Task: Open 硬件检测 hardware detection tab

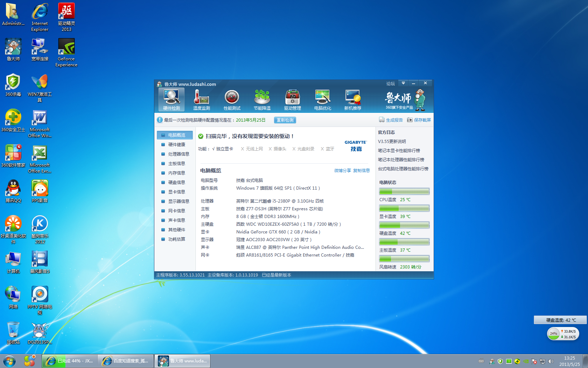Action: coord(171,100)
